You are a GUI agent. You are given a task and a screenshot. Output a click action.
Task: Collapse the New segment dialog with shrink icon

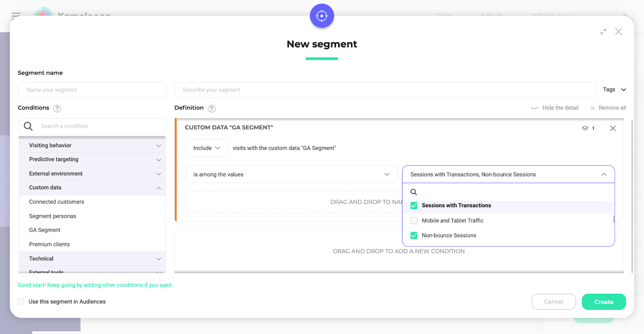[x=603, y=32]
